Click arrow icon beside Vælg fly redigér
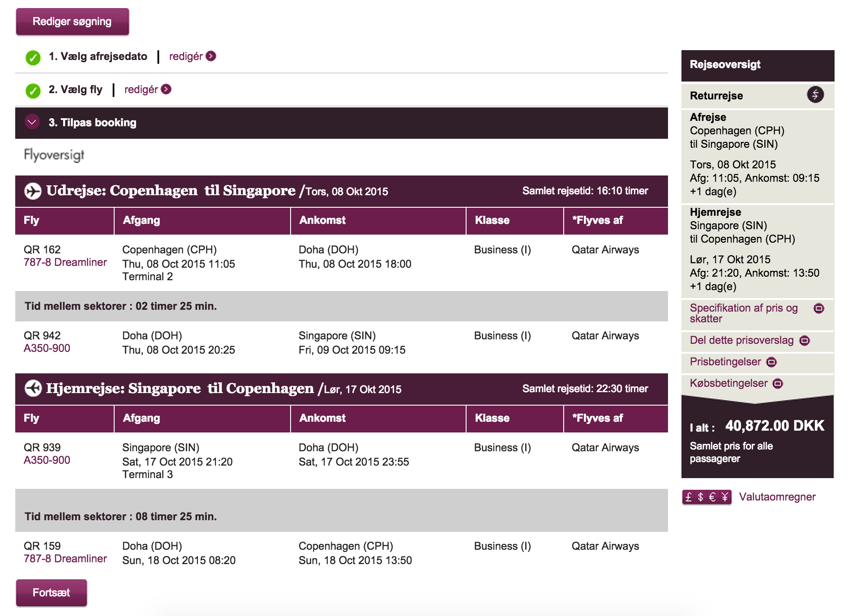Viewport: 848px width, 616px height. tap(166, 90)
